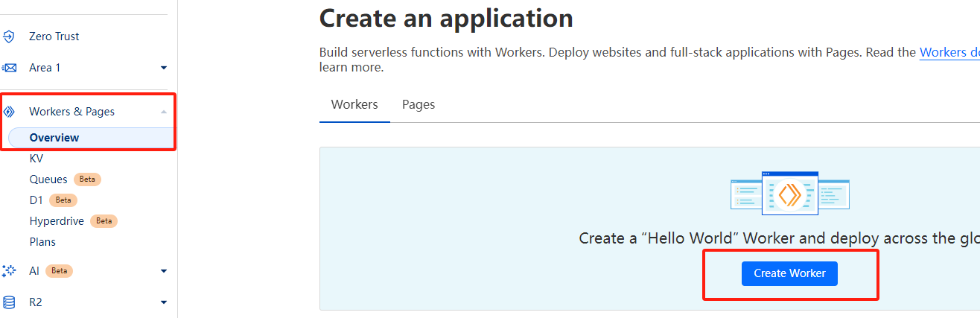Click the Beta badge next to AI
Screen dimensions: 980x318
coord(59,271)
